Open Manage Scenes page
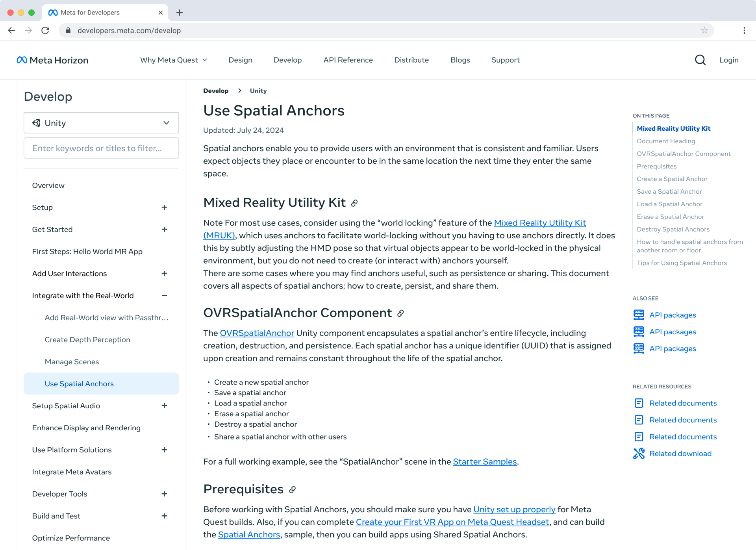 [72, 362]
